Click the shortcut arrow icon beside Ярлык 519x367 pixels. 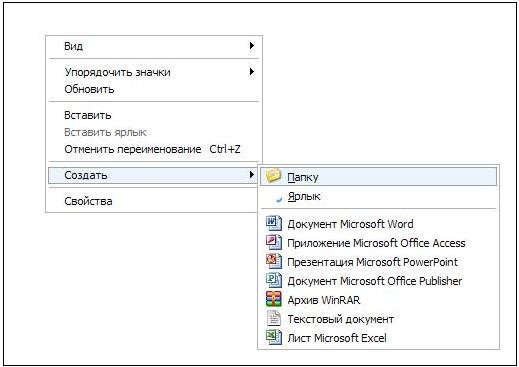pos(279,199)
